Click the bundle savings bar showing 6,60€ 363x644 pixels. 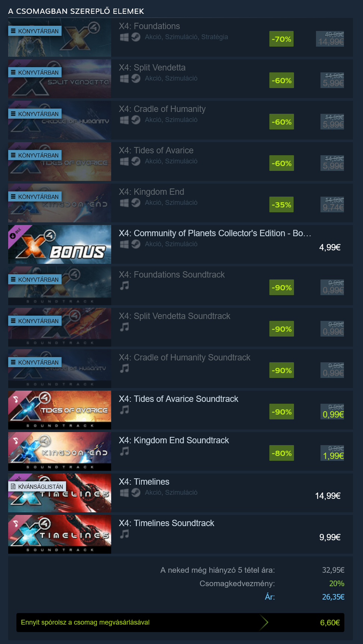[x=180, y=622]
